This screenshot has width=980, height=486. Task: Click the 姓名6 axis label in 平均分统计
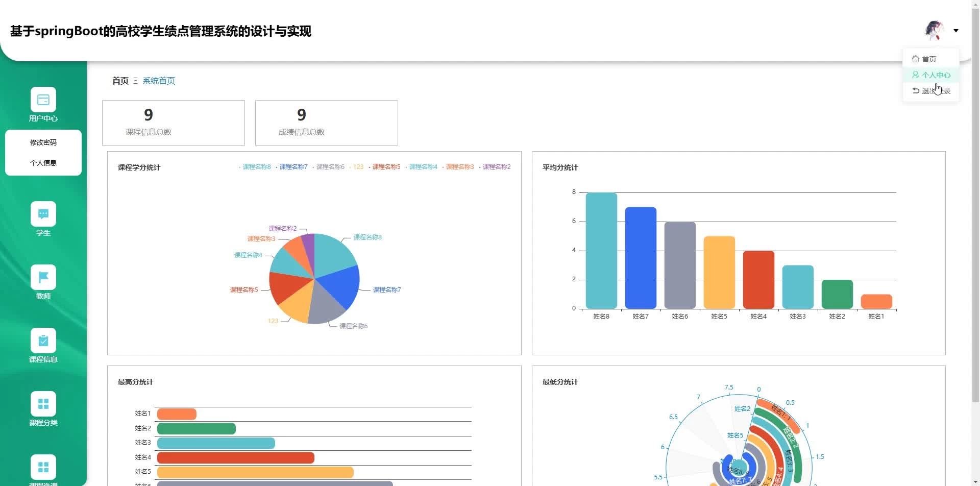[x=680, y=317]
